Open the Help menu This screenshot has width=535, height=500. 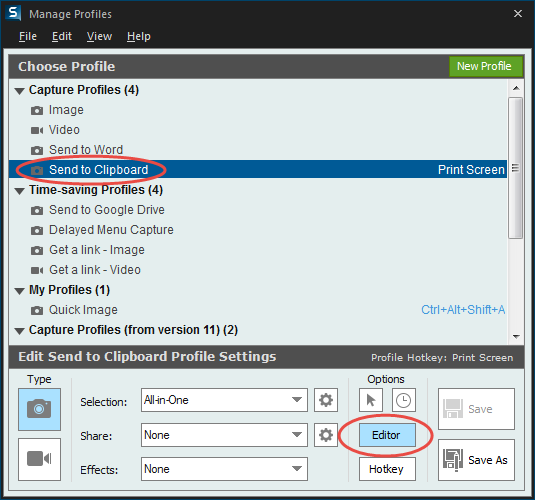[139, 36]
